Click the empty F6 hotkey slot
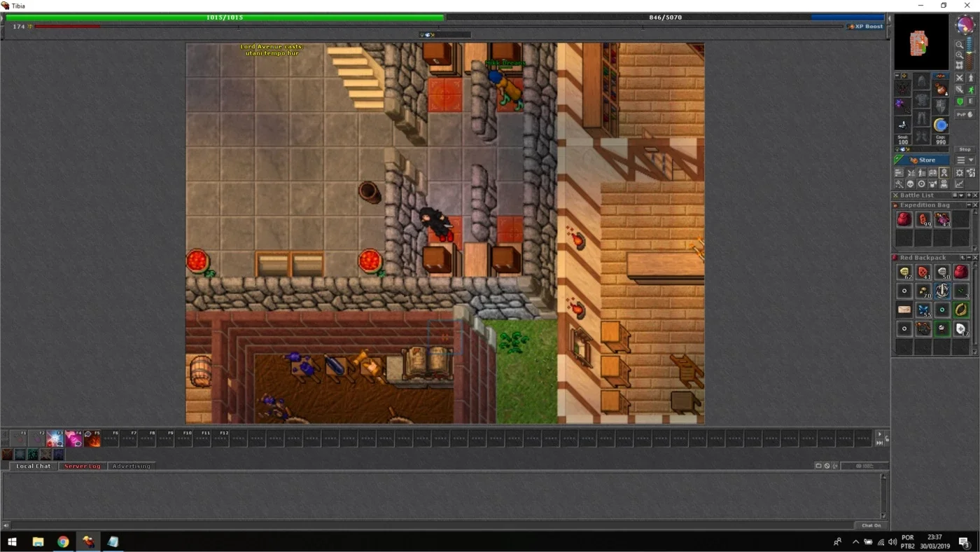This screenshot has height=552, width=980. point(111,439)
